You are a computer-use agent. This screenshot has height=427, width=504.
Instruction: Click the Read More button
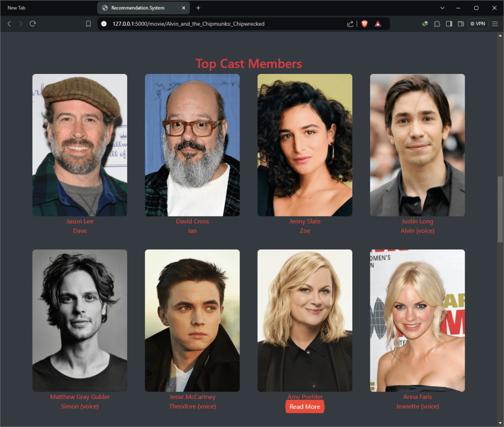[x=304, y=407]
